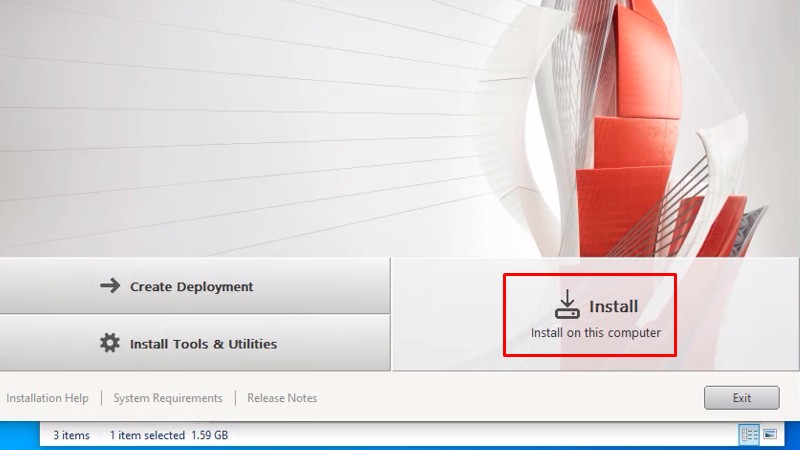Click the "Install on this computer" subtitle
The height and width of the screenshot is (450, 800).
pyautogui.click(x=595, y=333)
